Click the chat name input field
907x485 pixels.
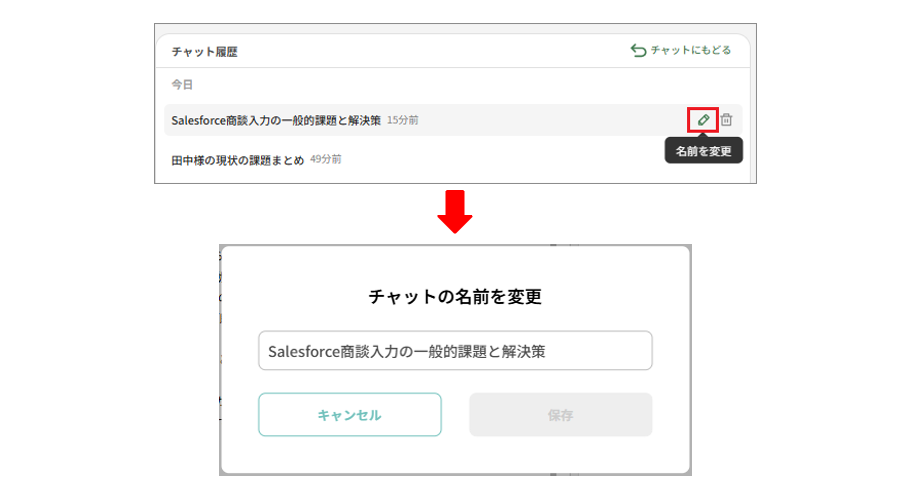tap(455, 351)
